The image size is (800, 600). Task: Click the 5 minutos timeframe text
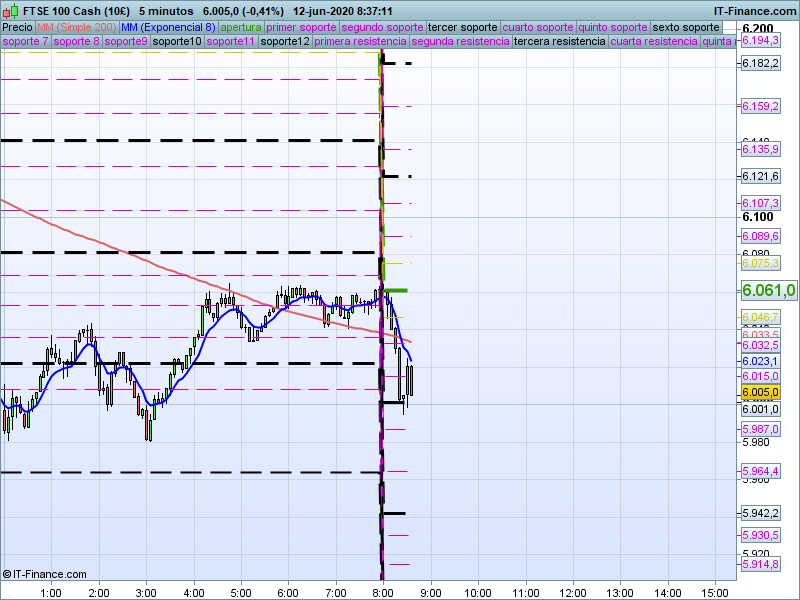tap(166, 11)
